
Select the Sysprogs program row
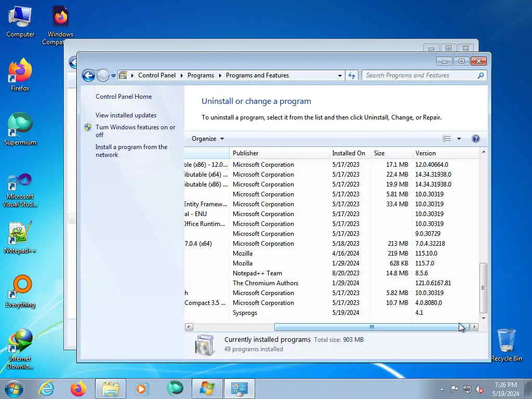click(x=332, y=312)
